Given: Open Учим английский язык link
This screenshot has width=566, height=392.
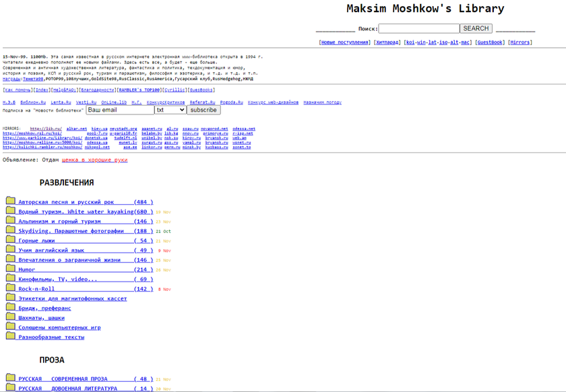Looking at the screenshot, I should click(86, 251).
